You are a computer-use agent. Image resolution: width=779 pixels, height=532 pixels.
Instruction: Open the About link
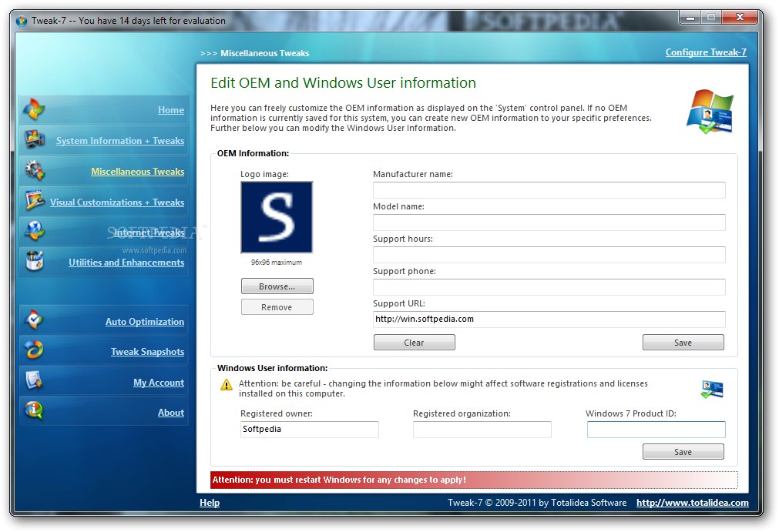[171, 413]
